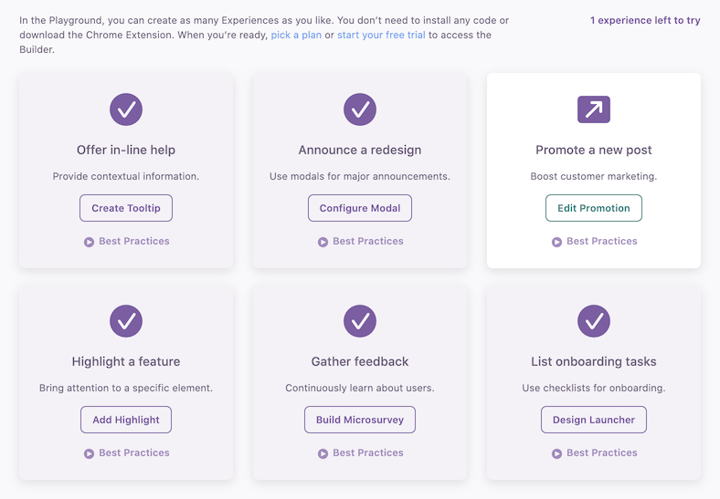Click the checkmark icon above Highlight a feature
Image resolution: width=720 pixels, height=499 pixels.
126,321
